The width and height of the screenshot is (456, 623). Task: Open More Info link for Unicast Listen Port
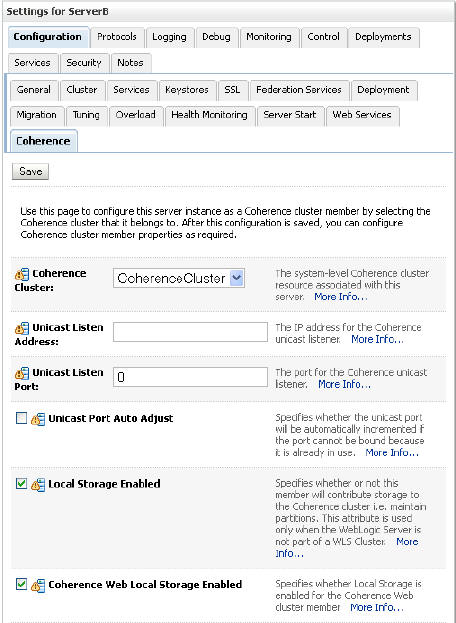coord(344,385)
